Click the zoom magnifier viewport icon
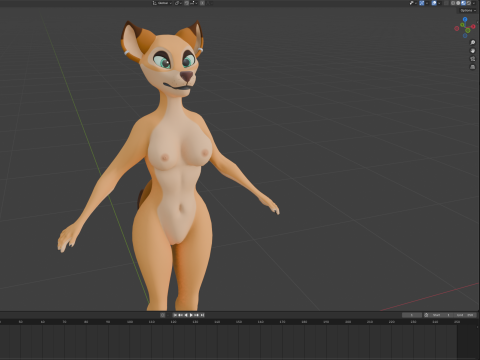 coord(472,42)
